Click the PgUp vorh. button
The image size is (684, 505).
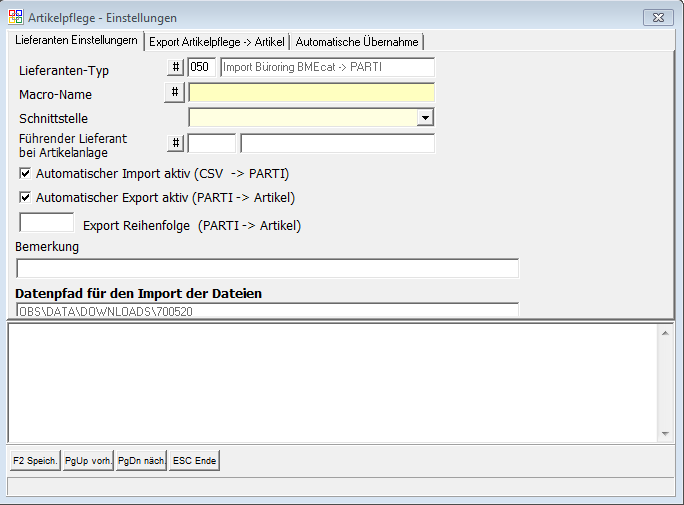click(x=88, y=461)
